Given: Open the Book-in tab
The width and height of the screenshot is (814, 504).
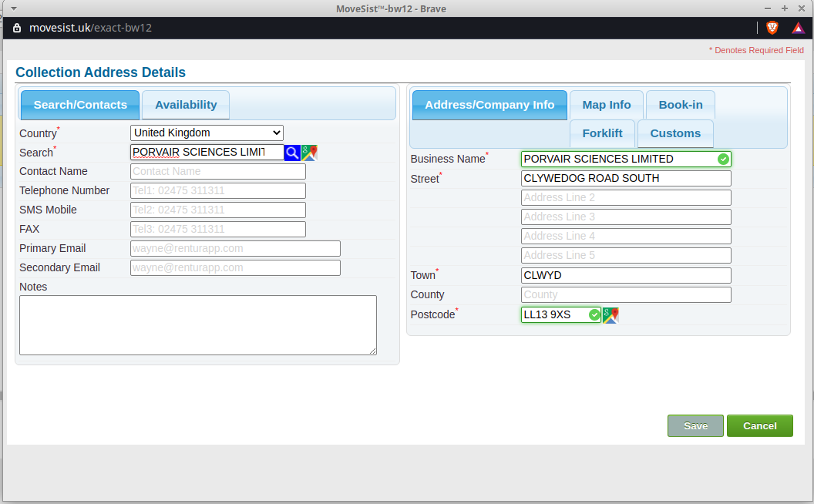Looking at the screenshot, I should pyautogui.click(x=681, y=105).
